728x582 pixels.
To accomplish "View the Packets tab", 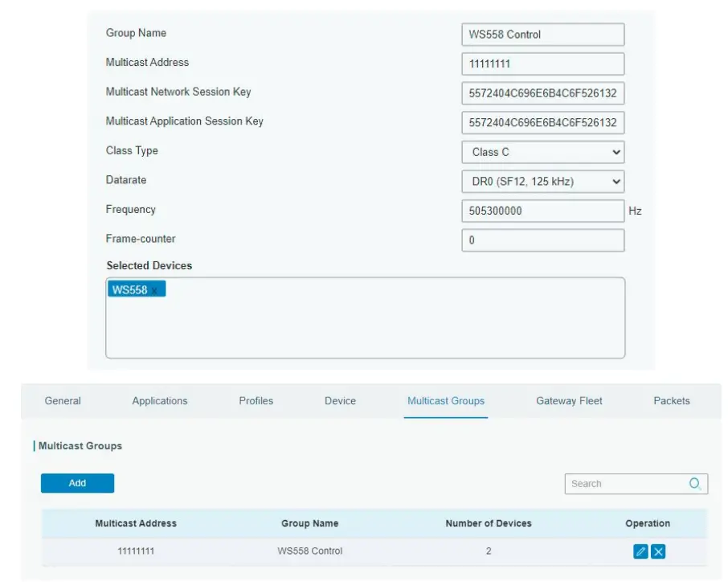I will 672,401.
